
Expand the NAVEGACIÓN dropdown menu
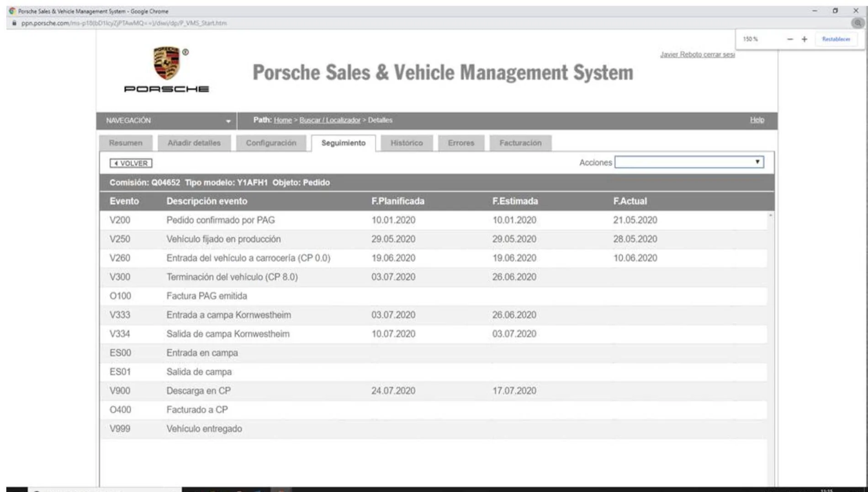point(166,121)
